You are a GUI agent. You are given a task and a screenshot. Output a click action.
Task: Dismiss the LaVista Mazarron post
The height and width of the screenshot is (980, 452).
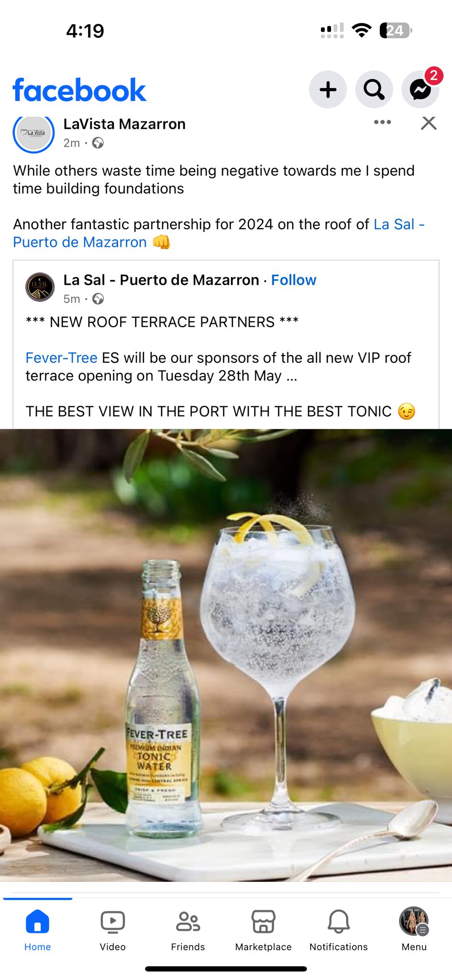[429, 123]
